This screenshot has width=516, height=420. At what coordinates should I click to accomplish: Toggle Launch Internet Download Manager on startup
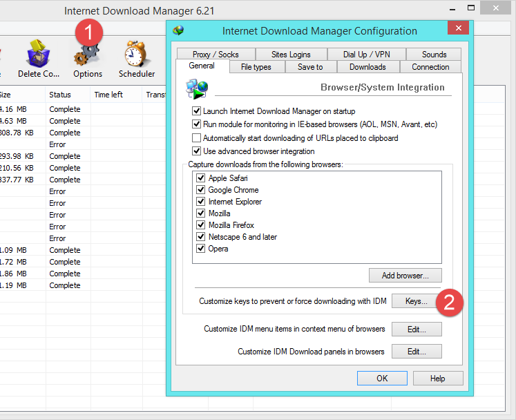point(196,111)
